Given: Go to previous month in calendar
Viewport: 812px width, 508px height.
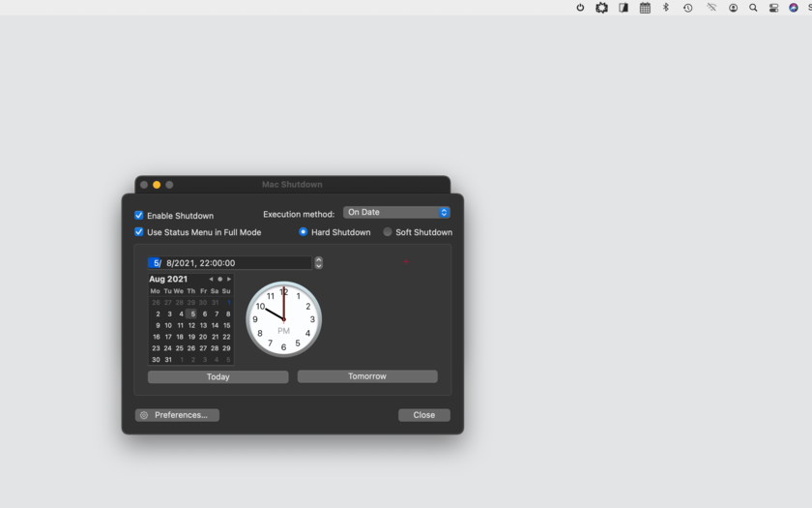Looking at the screenshot, I should click(211, 279).
